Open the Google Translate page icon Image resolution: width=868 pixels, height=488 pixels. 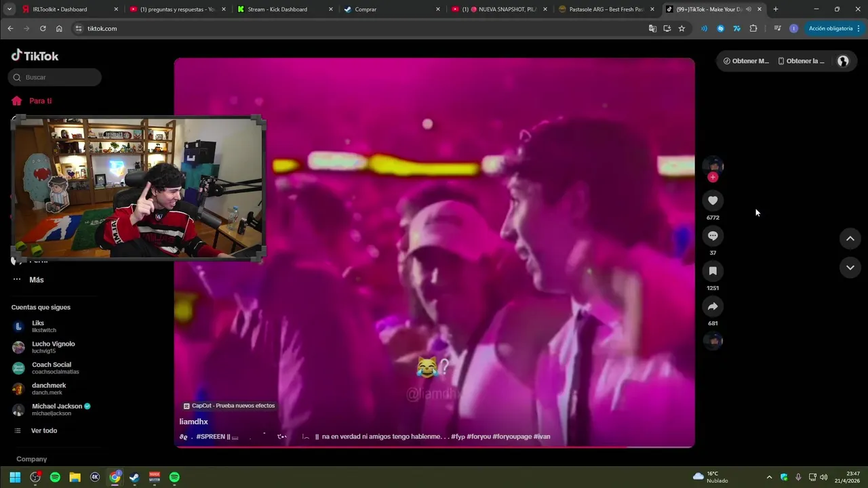[652, 28]
